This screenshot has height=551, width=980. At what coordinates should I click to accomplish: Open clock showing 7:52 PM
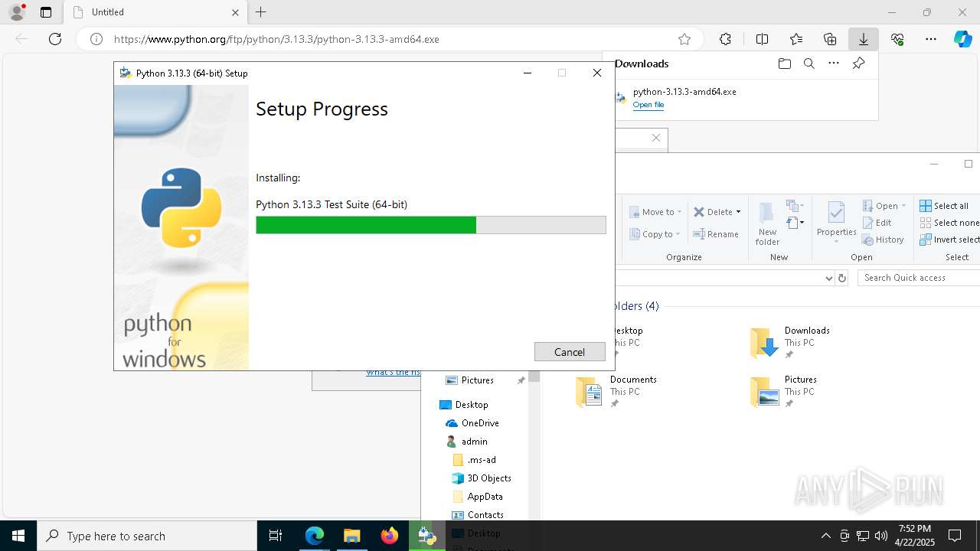point(915,536)
